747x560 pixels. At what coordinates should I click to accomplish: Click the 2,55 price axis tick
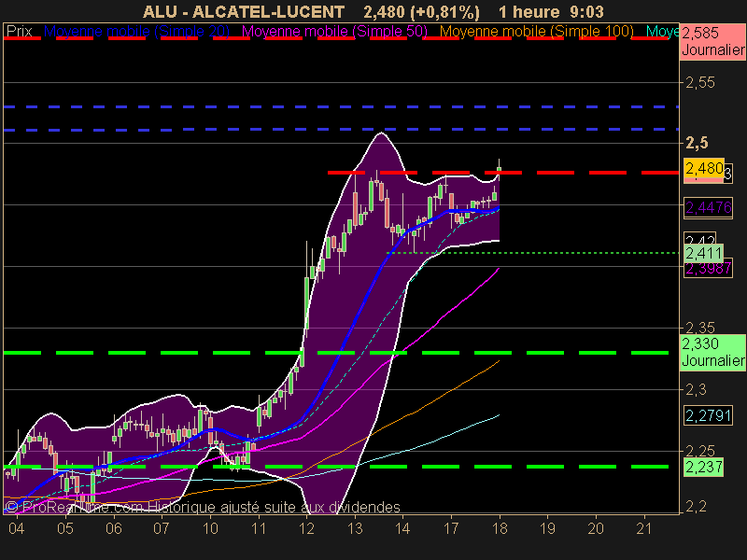[x=699, y=83]
